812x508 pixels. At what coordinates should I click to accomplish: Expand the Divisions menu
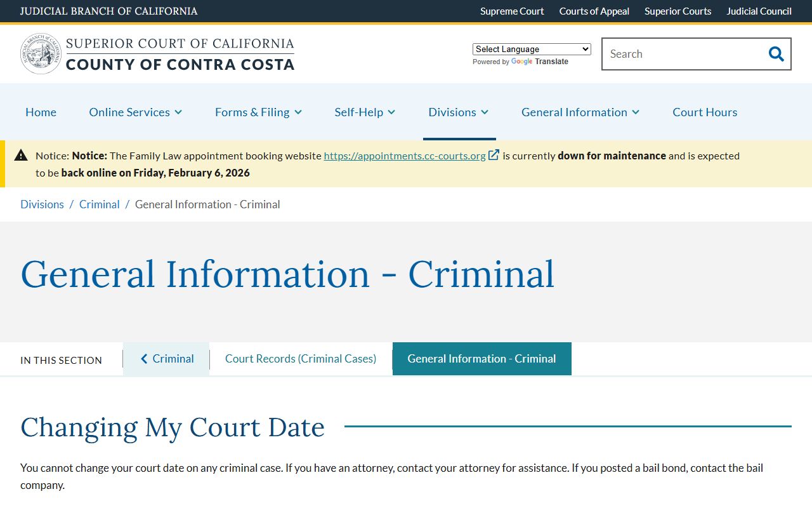click(x=459, y=112)
